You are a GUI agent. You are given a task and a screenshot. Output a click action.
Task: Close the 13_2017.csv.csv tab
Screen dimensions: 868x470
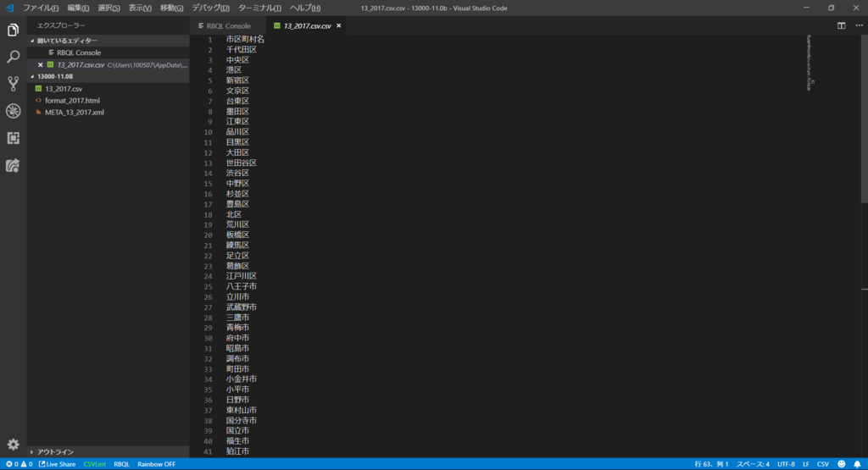click(x=339, y=26)
